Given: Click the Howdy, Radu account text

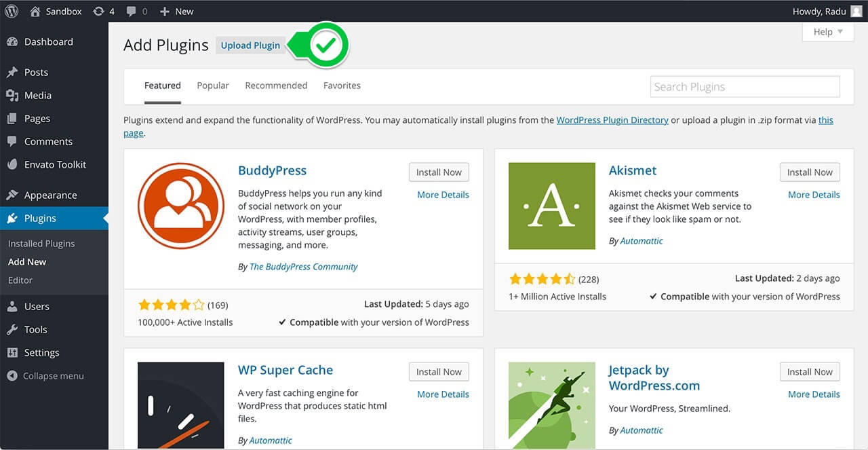Looking at the screenshot, I should [818, 11].
